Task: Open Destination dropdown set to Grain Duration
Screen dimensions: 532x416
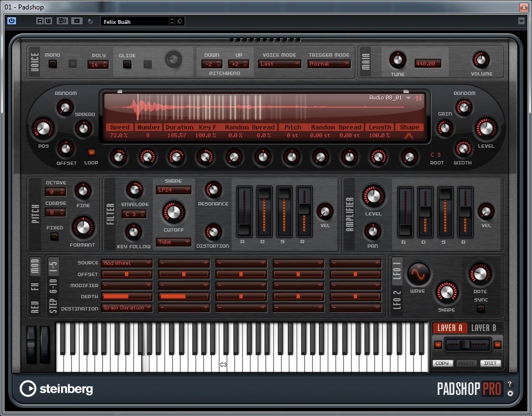Action: pos(127,308)
